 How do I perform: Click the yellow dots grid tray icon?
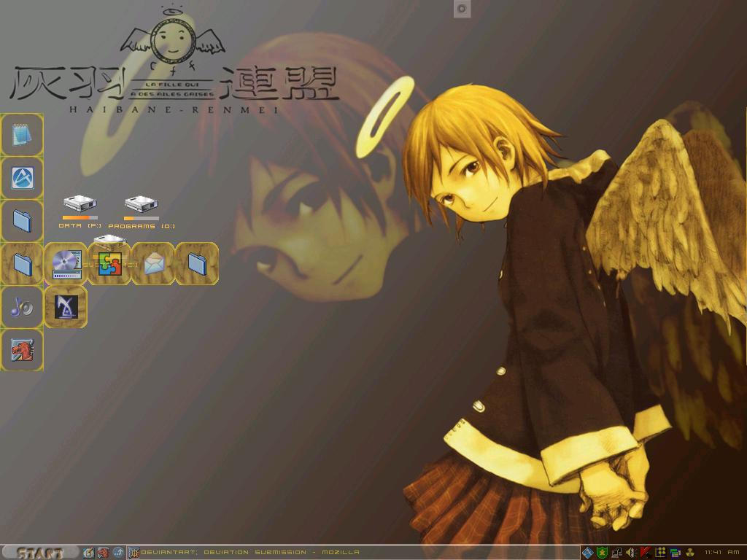coord(660,553)
